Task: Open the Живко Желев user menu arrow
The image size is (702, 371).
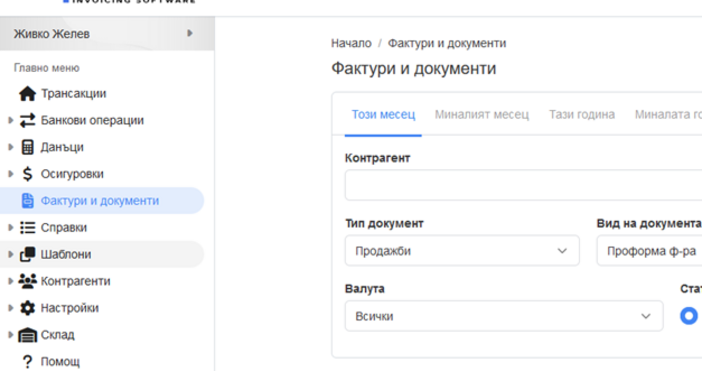Action: [190, 33]
